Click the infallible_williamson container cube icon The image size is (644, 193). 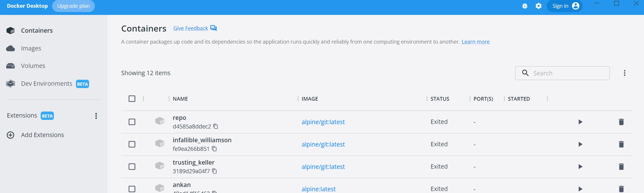[x=160, y=143]
